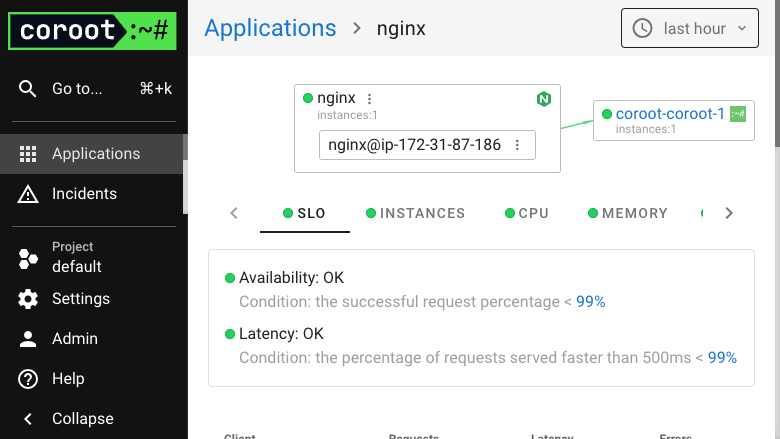Follow the coroot-coroot-1 application link
This screenshot has height=439, width=780.
click(x=670, y=114)
